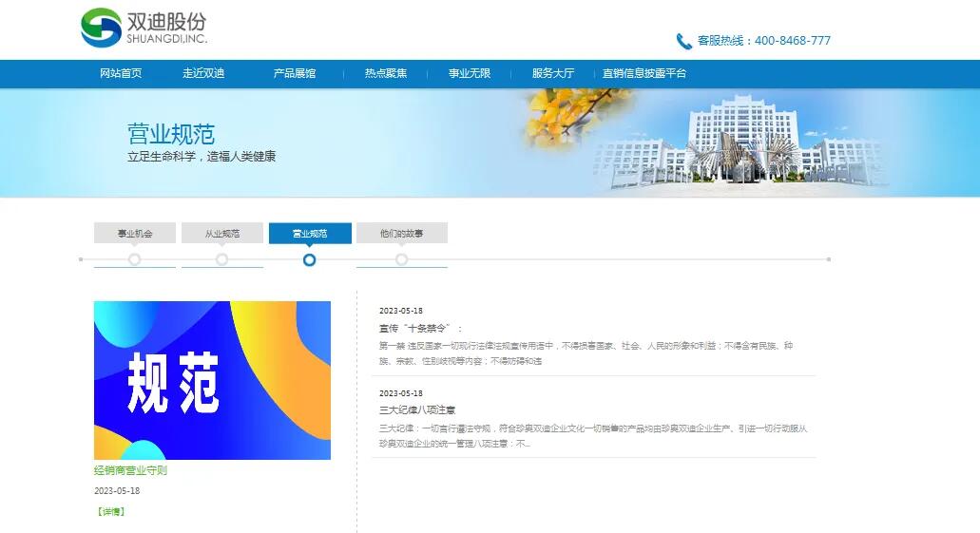Click the 【详情】 details link
980x533 pixels.
click(x=110, y=511)
